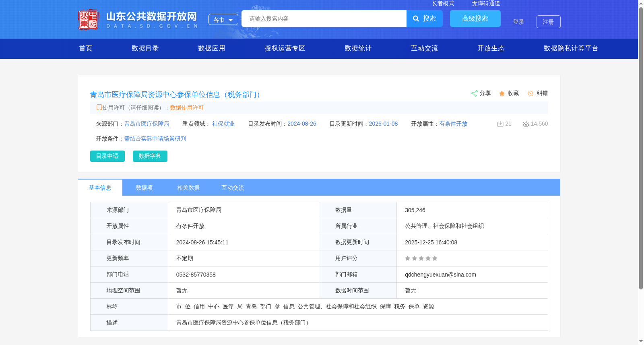Click the download count icon showing 21
Screen dimensions: 644x345
tap(500, 124)
